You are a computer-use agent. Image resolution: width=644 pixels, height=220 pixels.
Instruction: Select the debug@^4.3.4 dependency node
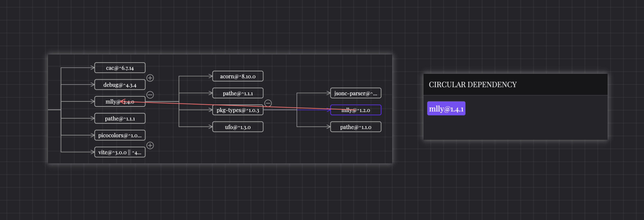click(120, 85)
